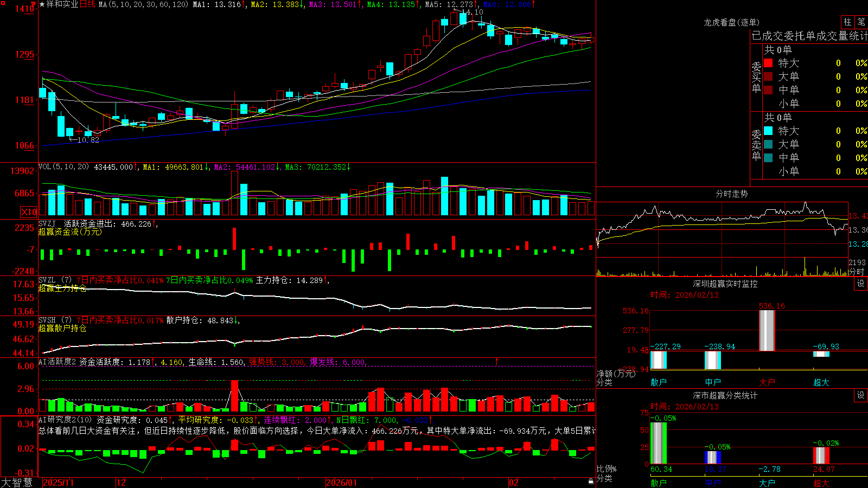Click the X10 volume scale box
868x488 pixels.
point(29,212)
